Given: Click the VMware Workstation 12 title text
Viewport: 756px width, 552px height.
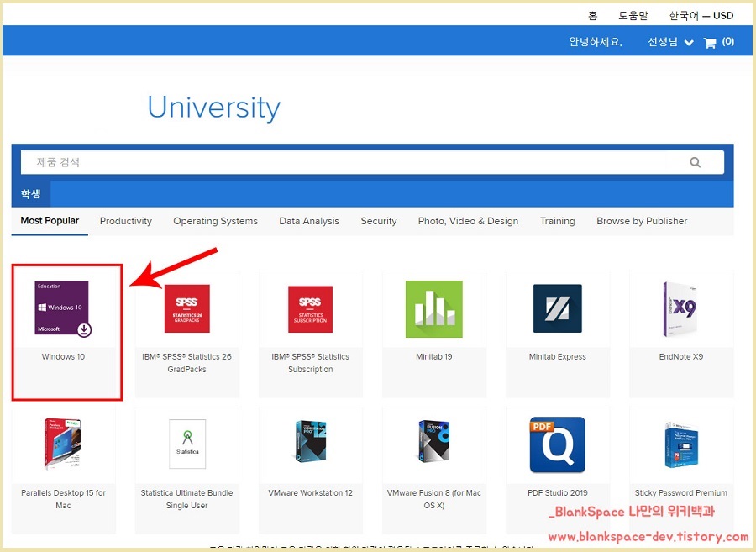Looking at the screenshot, I should click(x=311, y=492).
